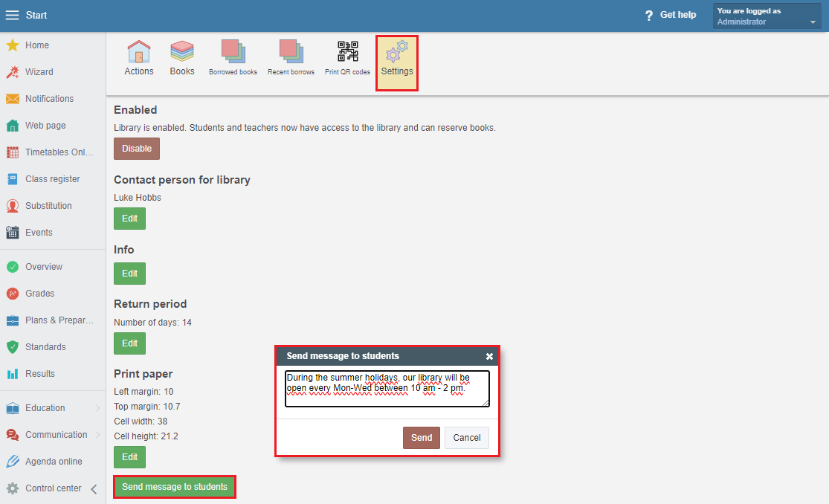Viewport: 829px width, 504px height.
Task: Collapse the sidebar with the chevron arrow
Action: pos(94,489)
